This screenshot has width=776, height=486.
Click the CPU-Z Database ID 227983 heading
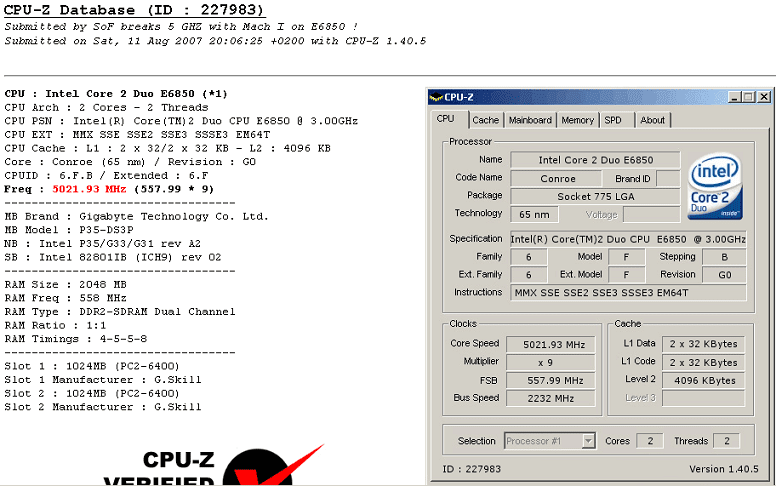click(134, 10)
